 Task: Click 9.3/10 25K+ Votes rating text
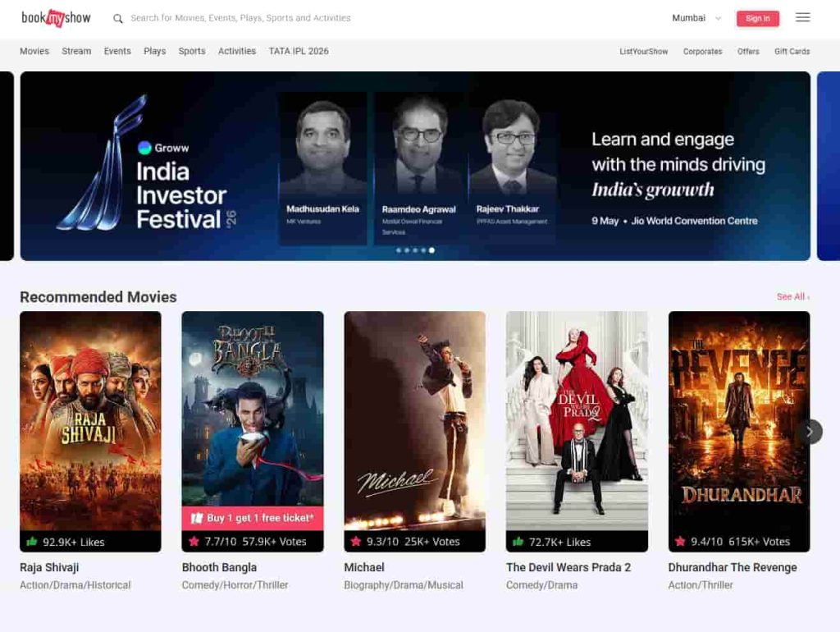pos(413,542)
